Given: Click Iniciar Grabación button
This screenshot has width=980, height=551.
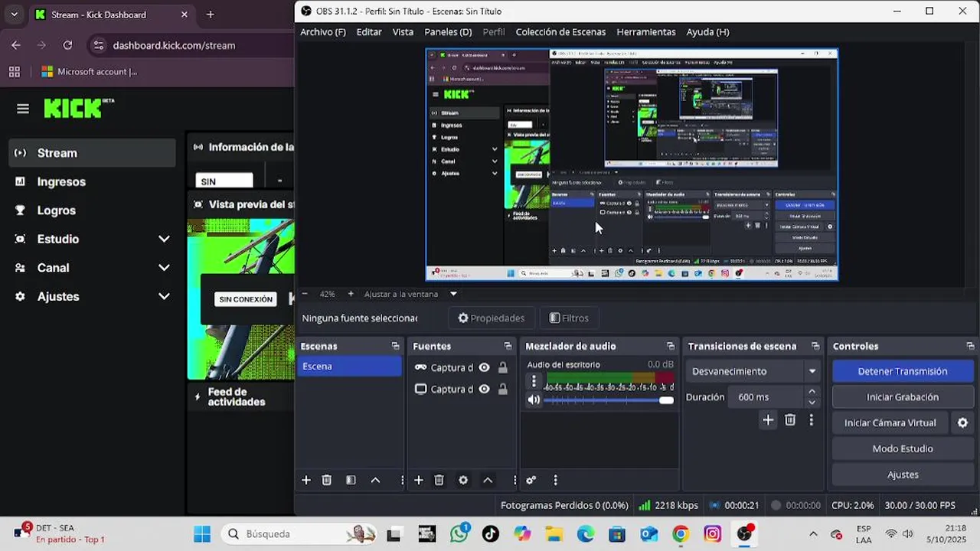Looking at the screenshot, I should tap(902, 397).
